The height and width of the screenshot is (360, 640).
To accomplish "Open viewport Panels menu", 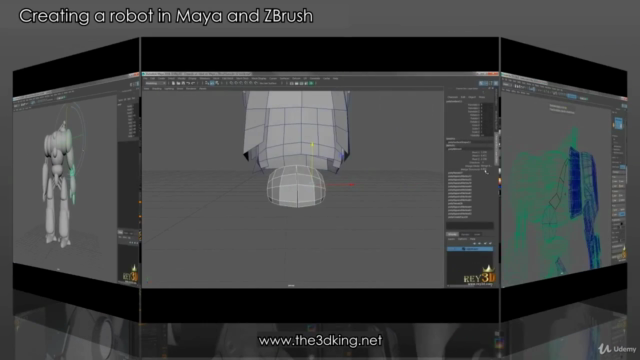I will tap(203, 89).
